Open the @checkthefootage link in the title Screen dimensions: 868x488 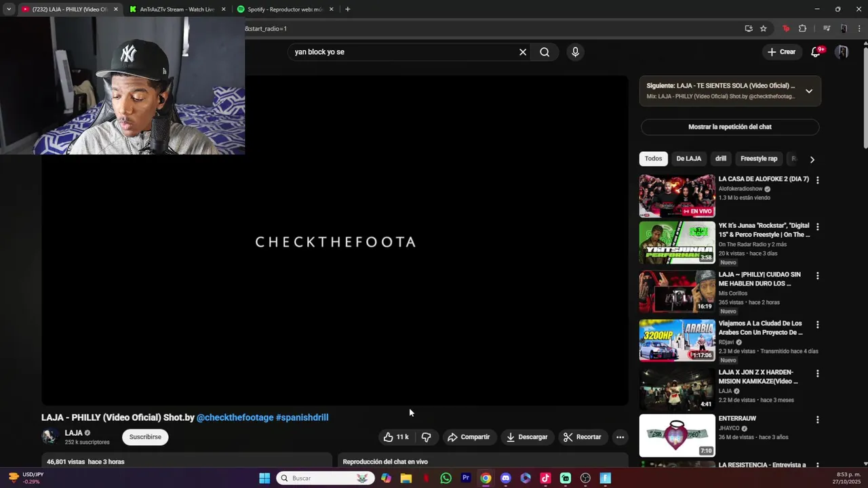pos(235,418)
